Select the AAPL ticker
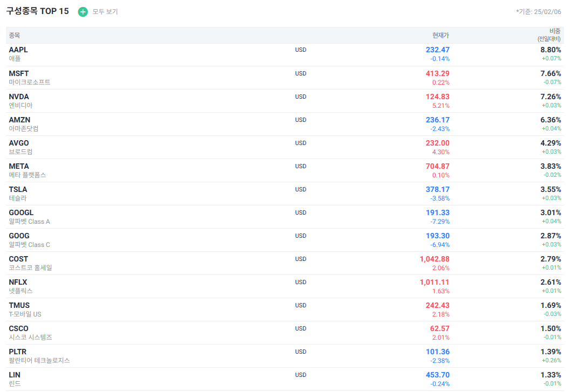 coord(18,50)
